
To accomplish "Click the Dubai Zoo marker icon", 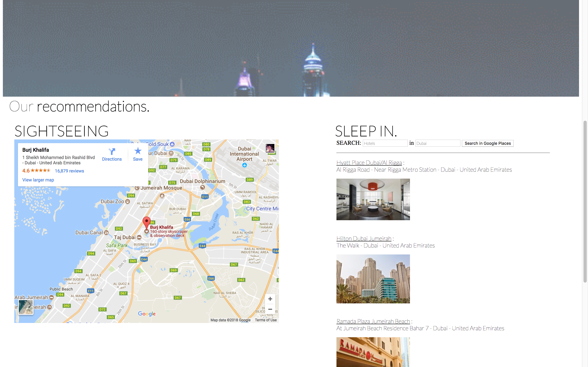I will pyautogui.click(x=128, y=201).
